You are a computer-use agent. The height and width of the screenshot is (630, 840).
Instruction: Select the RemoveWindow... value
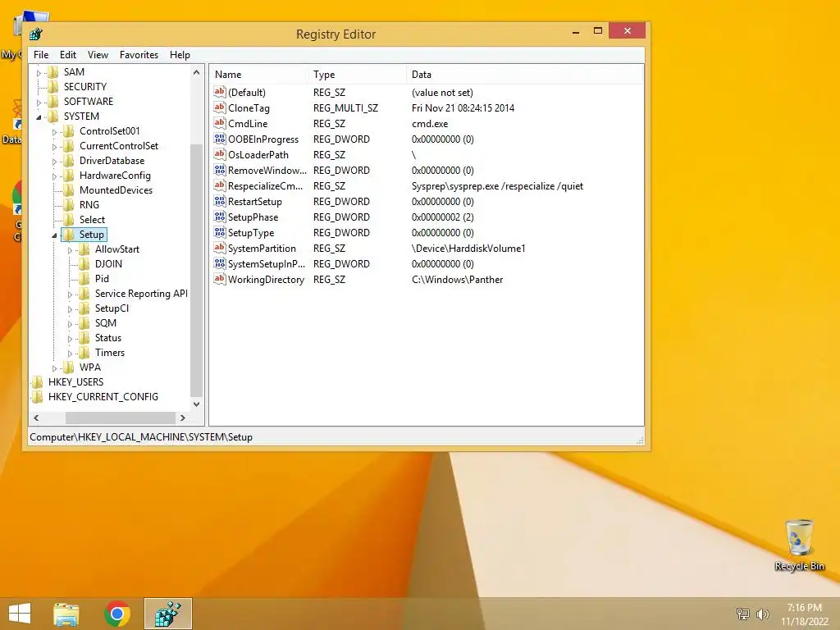pos(267,171)
